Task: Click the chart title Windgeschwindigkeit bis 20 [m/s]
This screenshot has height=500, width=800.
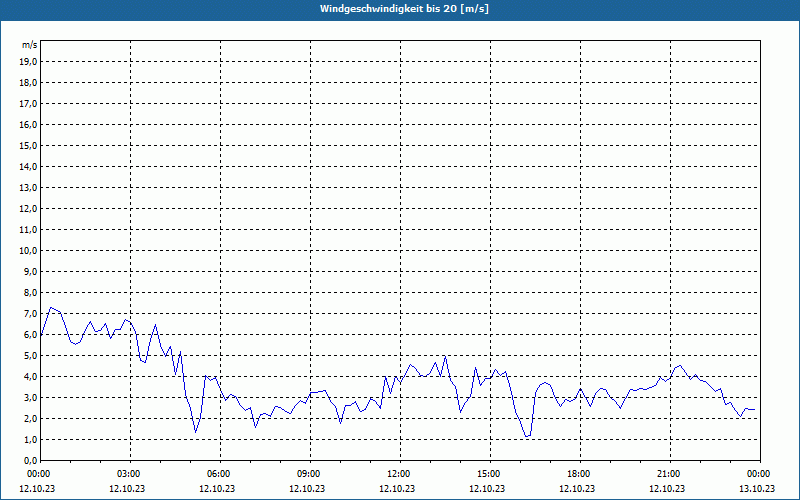Action: (404, 9)
